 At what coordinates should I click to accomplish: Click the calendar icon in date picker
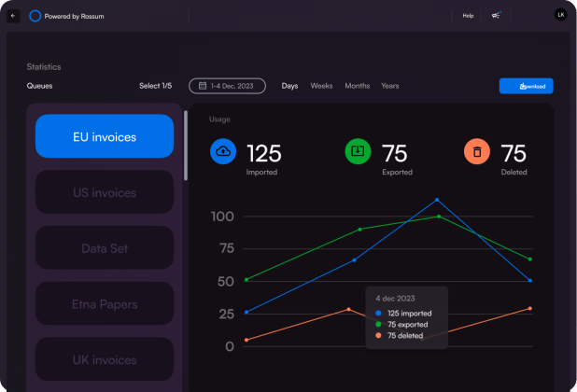[x=201, y=86]
